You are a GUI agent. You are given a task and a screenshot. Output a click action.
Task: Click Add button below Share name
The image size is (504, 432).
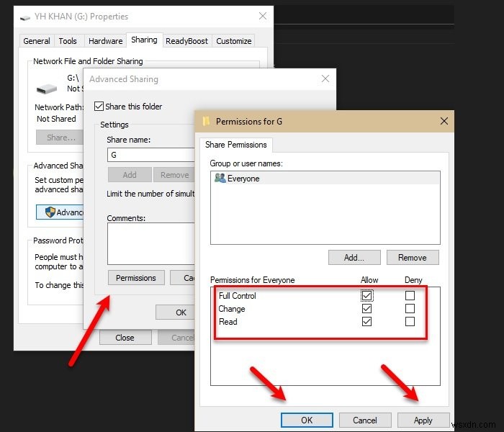(130, 174)
